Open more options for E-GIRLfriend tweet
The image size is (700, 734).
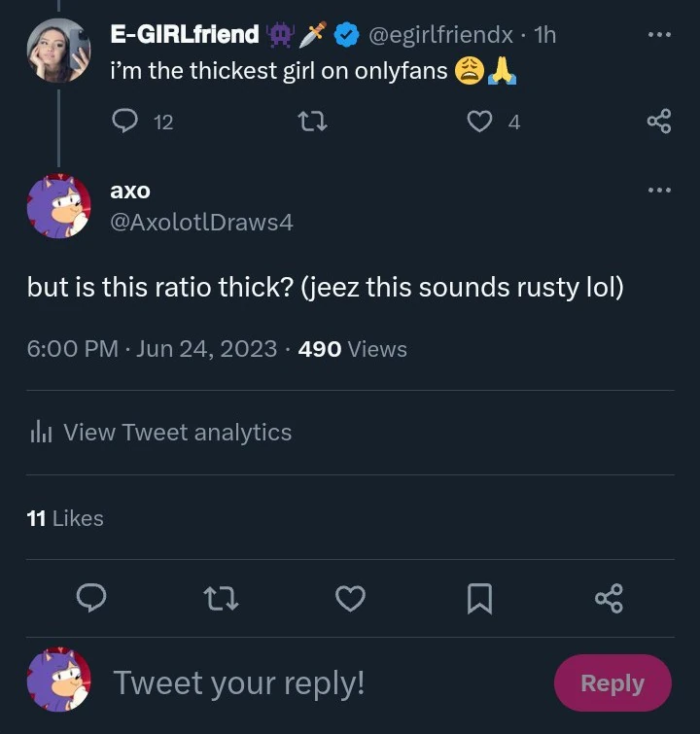(658, 35)
